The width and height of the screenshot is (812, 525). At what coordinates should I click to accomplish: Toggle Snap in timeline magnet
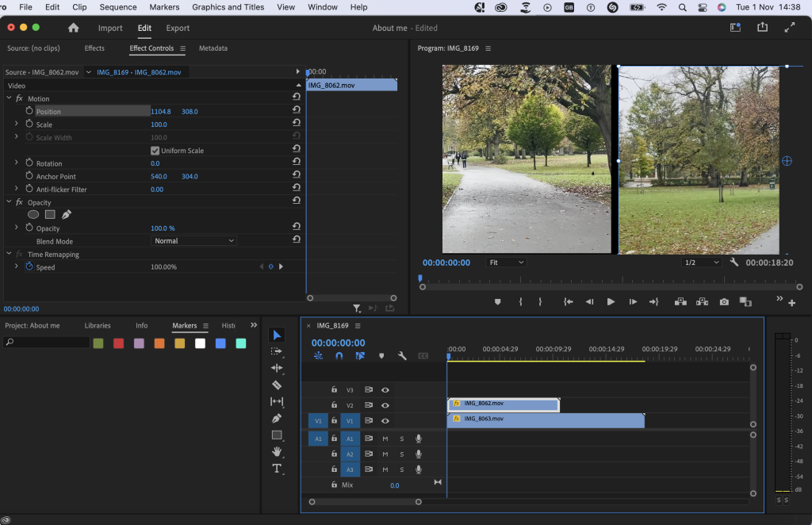tap(339, 356)
